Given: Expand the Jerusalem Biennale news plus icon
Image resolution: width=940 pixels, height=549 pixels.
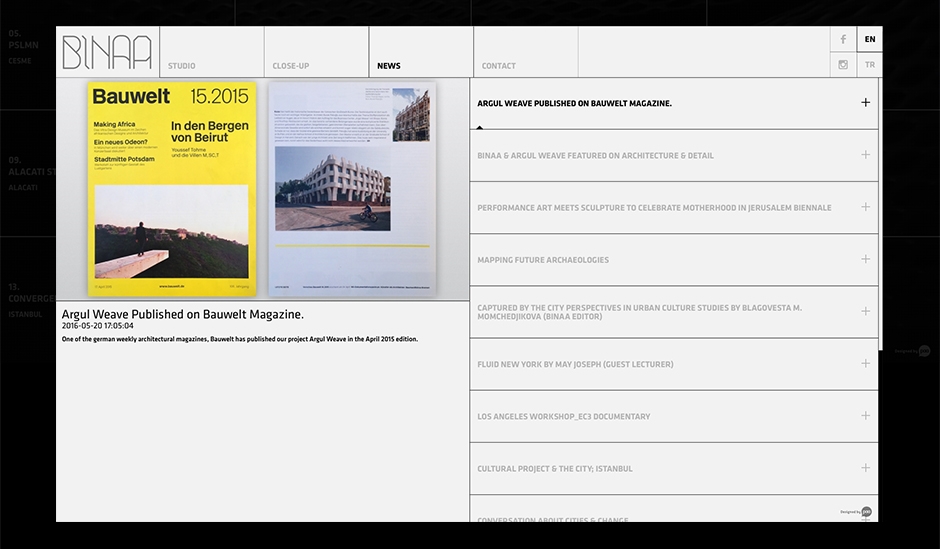Looking at the screenshot, I should coord(865,207).
